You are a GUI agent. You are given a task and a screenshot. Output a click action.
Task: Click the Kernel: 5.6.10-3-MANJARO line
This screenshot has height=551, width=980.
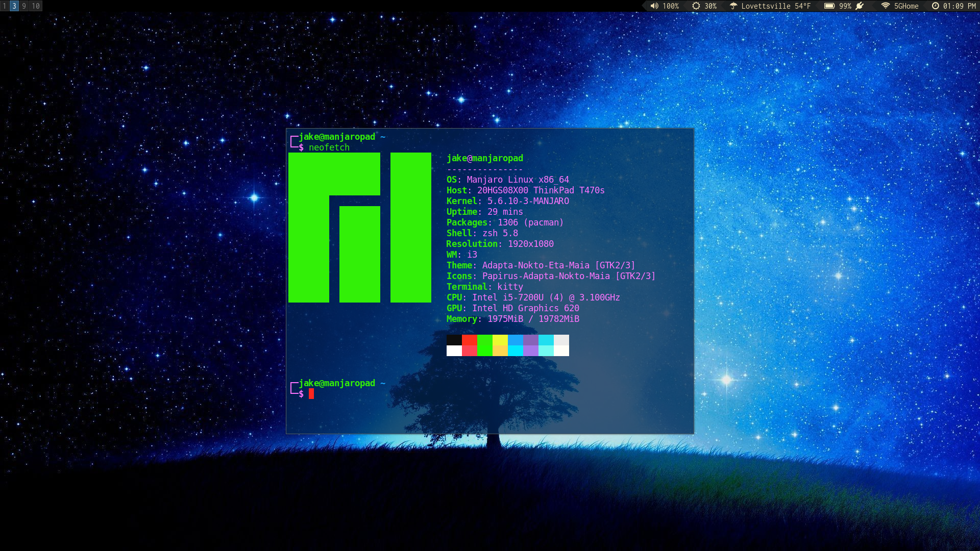[508, 201]
